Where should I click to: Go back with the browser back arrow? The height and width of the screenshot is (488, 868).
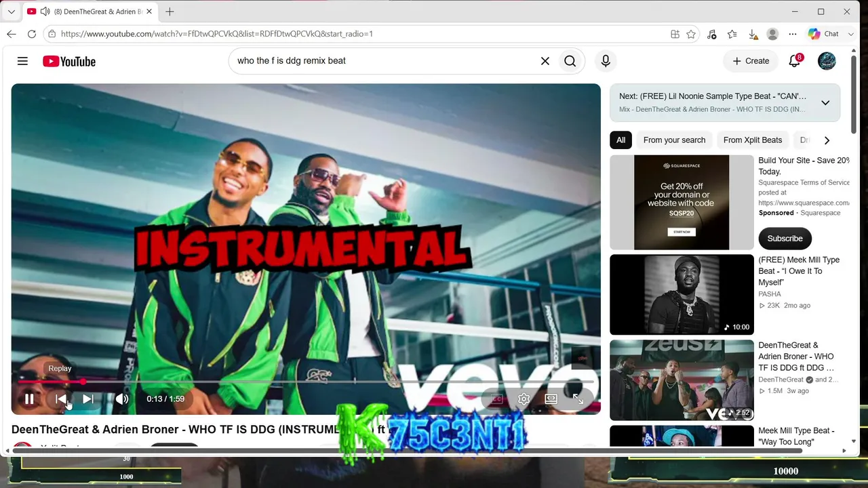pyautogui.click(x=12, y=34)
